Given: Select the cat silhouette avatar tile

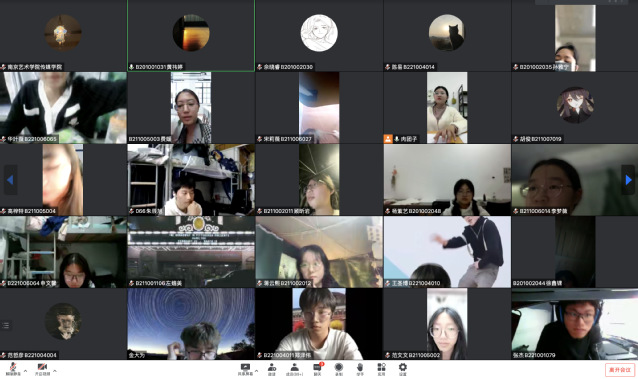Looking at the screenshot, I should pos(447,36).
